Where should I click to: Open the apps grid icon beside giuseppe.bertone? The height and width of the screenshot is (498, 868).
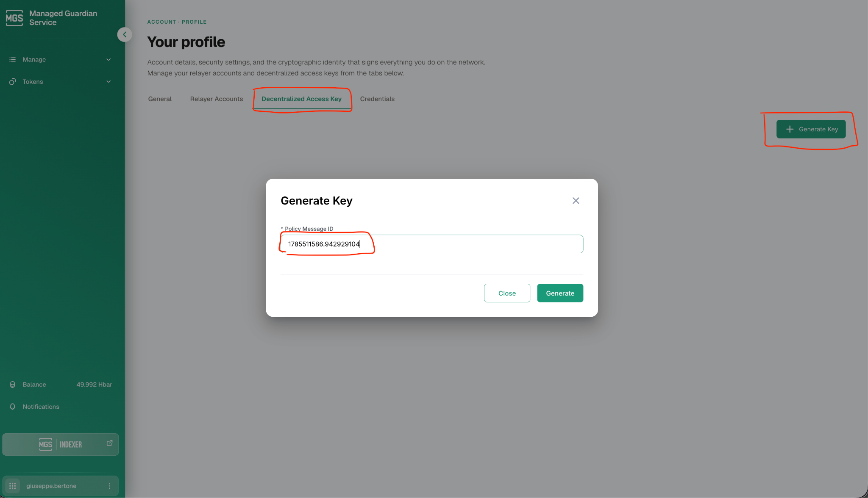click(13, 486)
